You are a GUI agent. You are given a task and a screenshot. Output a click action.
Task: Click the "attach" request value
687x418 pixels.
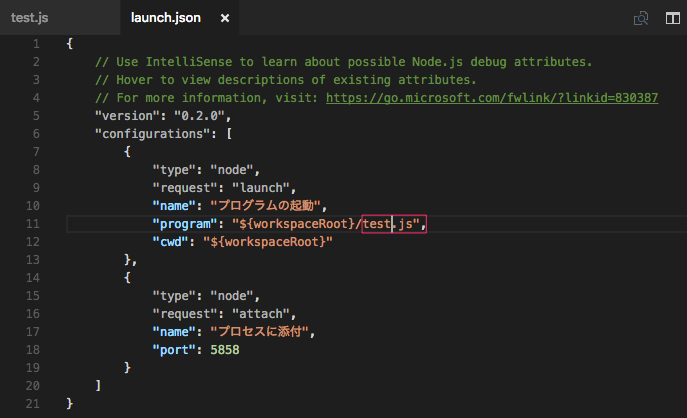point(261,314)
